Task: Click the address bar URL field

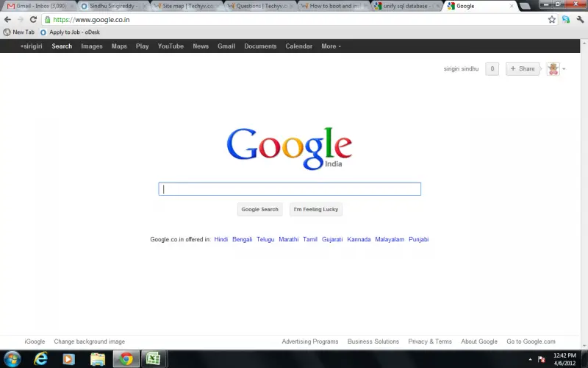Action: point(298,20)
